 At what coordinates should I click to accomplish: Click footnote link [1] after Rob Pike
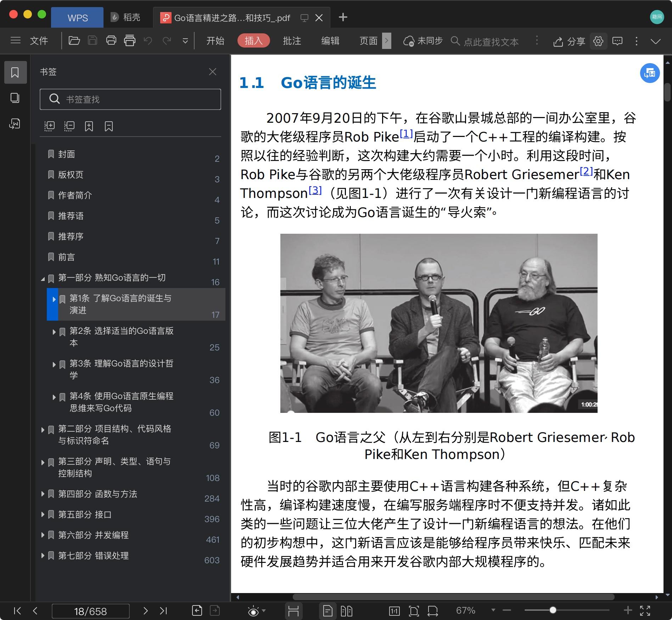(x=406, y=134)
